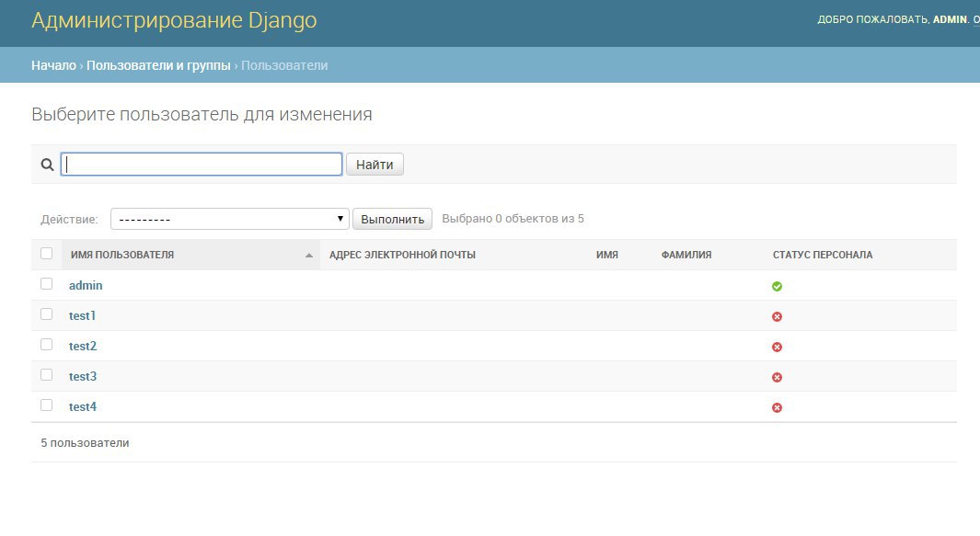Sort by Имя пользователя column header

[x=121, y=255]
